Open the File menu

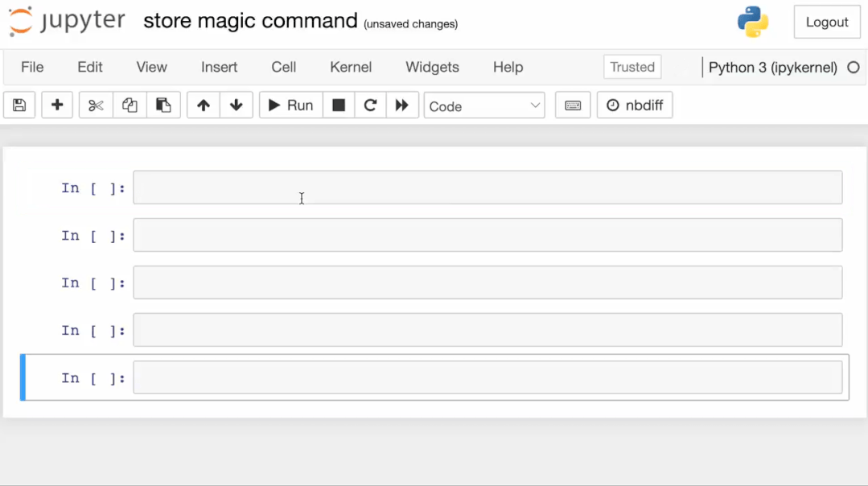pyautogui.click(x=32, y=67)
